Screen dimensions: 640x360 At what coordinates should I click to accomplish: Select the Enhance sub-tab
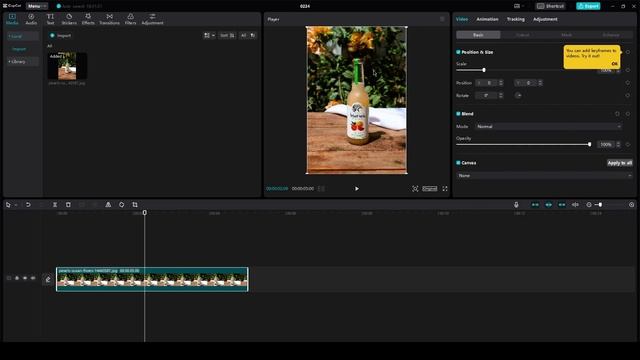click(x=611, y=35)
